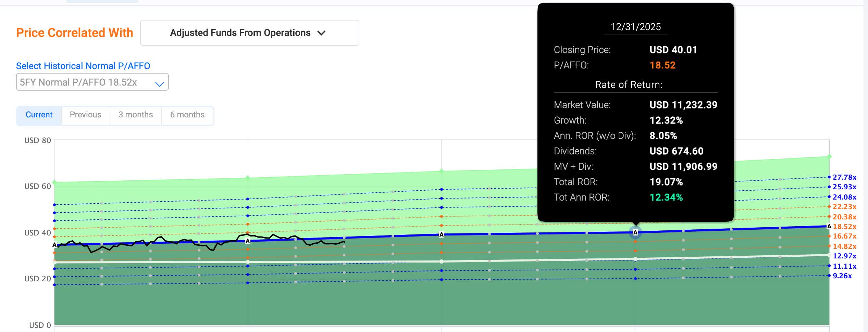Expand the 5FY Normal P/AFFO 18.52x selector
This screenshot has width=868, height=332.
pyautogui.click(x=92, y=82)
